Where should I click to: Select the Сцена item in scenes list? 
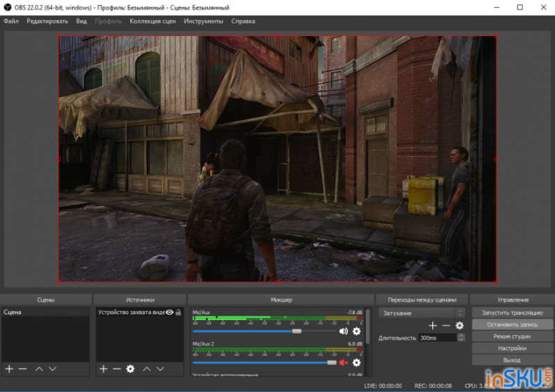point(45,312)
